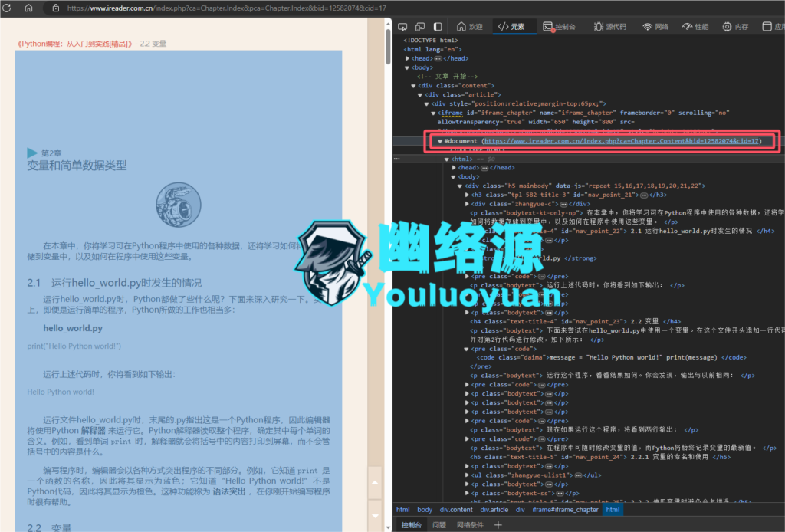Click the body breadcrumb
The width and height of the screenshot is (785, 532).
425,510
